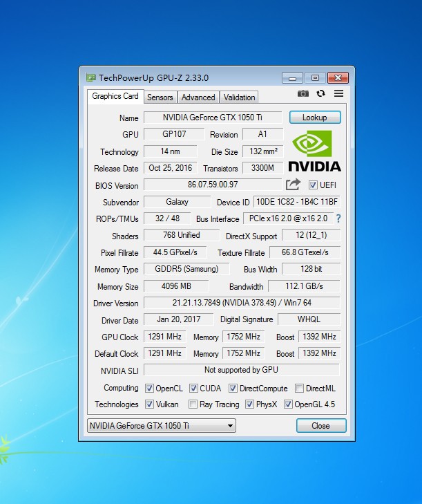The height and width of the screenshot is (504, 422).
Task: Switch to the Sensors tab
Action: point(160,97)
